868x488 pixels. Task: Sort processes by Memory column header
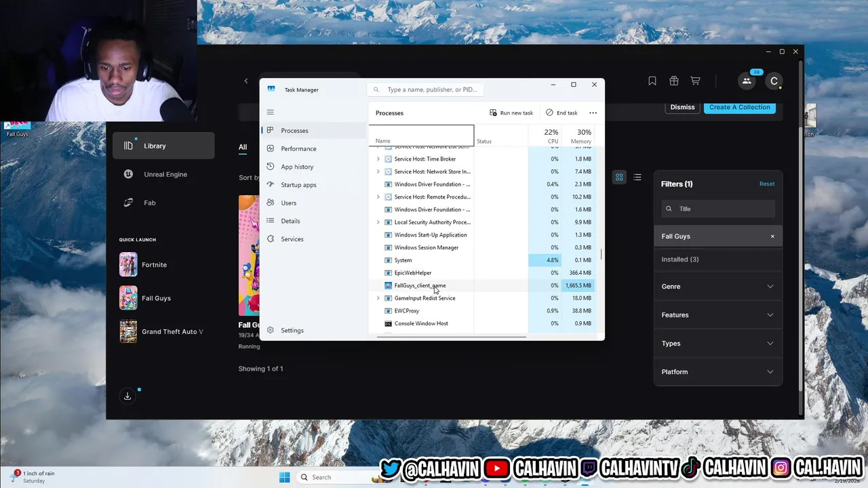578,136
